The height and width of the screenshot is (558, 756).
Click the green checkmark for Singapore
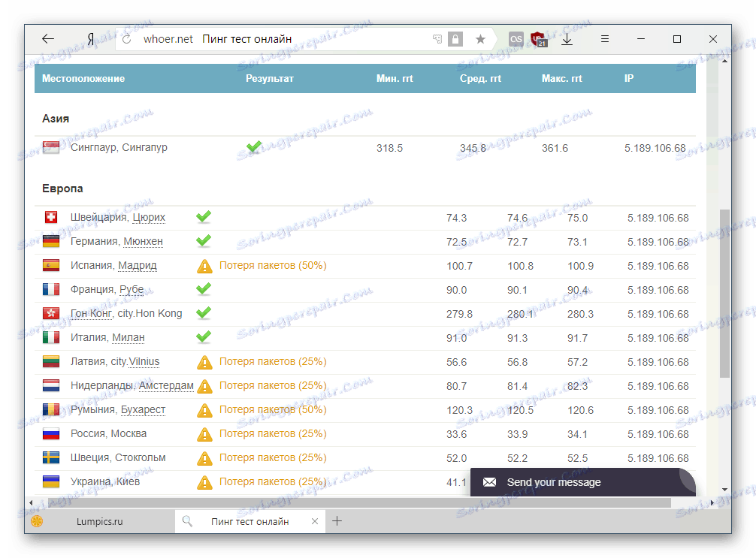pos(254,146)
